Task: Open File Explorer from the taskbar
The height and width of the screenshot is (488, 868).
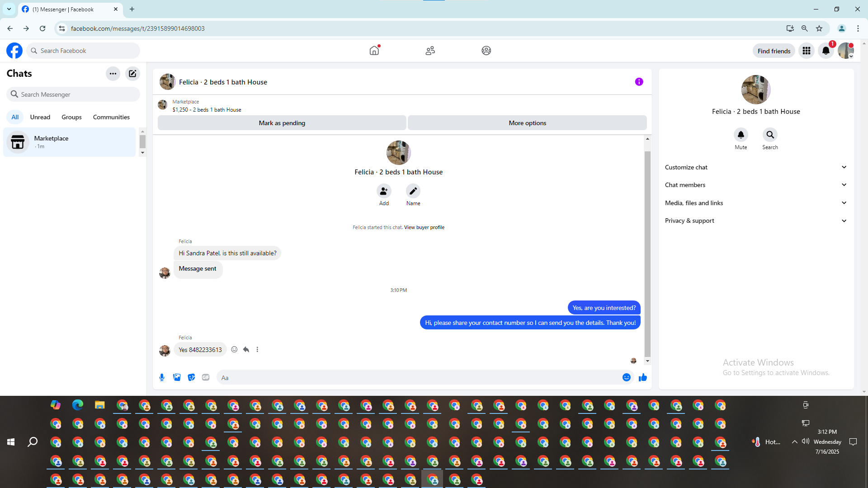Action: [100, 405]
